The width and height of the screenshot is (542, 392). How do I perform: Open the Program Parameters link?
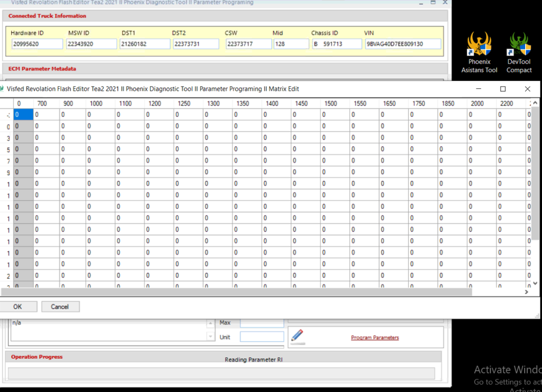tap(375, 338)
